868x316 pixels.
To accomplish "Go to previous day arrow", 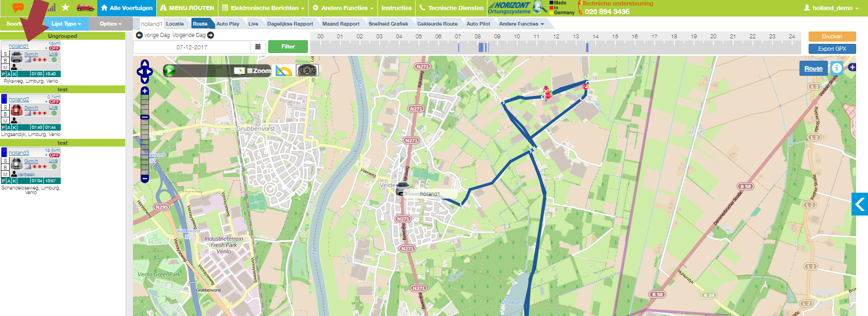I will pyautogui.click(x=139, y=35).
